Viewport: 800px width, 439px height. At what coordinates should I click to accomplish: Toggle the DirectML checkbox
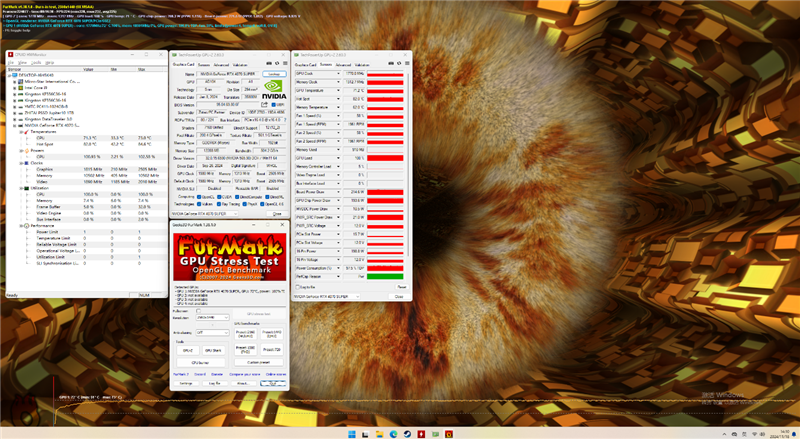tap(267, 197)
